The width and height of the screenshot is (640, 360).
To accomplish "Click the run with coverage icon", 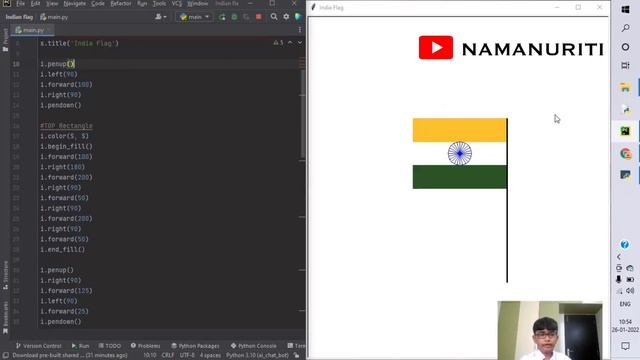I will click(246, 17).
